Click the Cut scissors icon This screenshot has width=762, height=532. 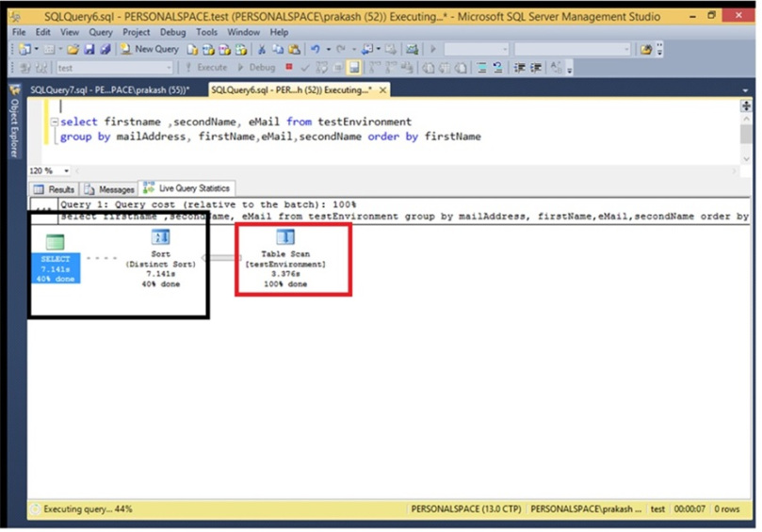point(262,49)
